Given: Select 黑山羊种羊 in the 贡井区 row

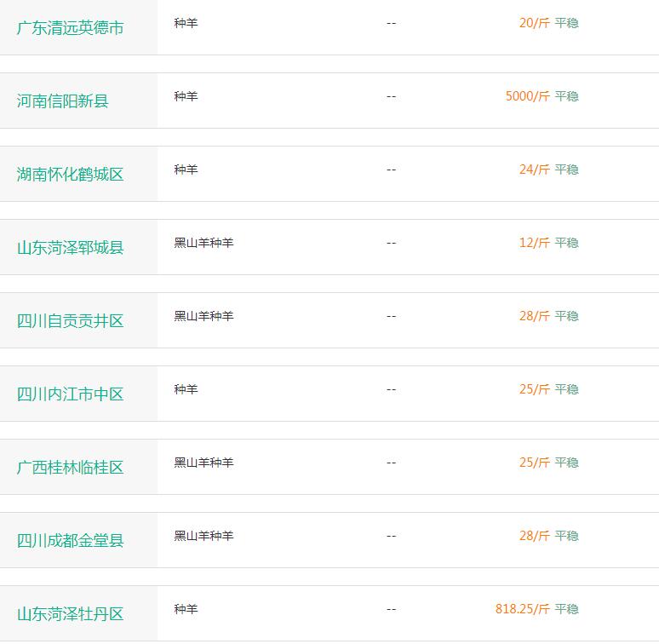Looking at the screenshot, I should coord(203,316).
